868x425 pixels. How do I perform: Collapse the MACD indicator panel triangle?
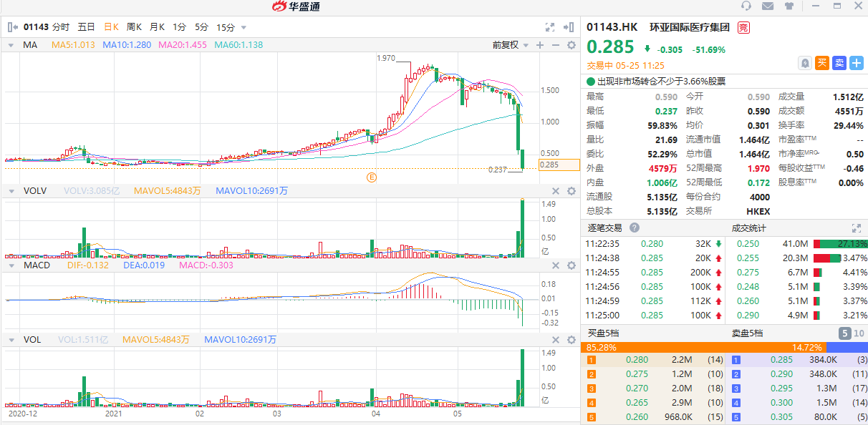pos(10,265)
